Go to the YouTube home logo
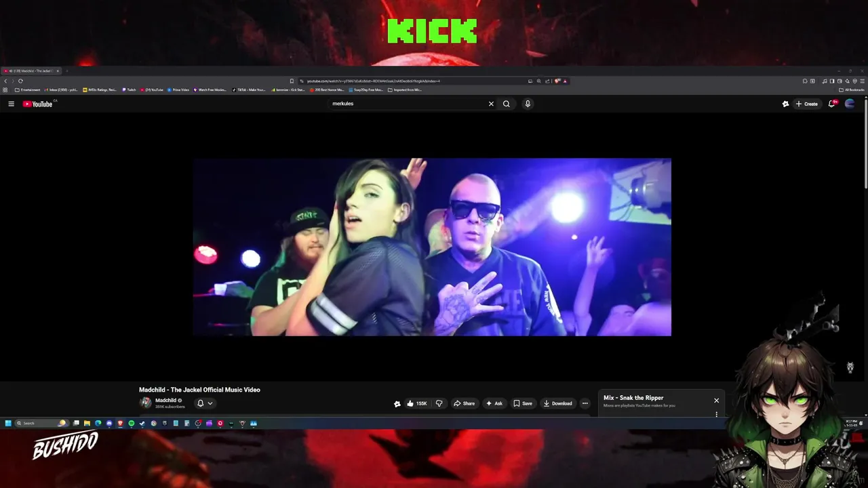868x488 pixels. [38, 104]
